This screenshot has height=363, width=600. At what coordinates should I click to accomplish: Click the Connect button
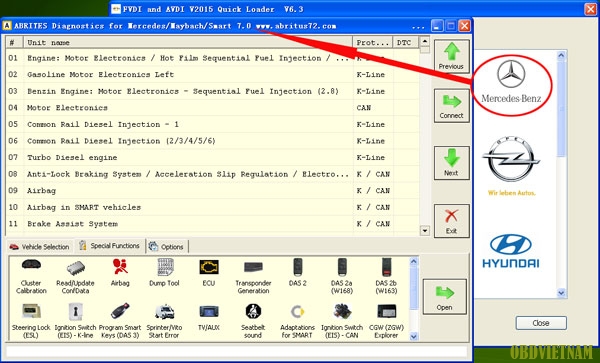tap(452, 106)
